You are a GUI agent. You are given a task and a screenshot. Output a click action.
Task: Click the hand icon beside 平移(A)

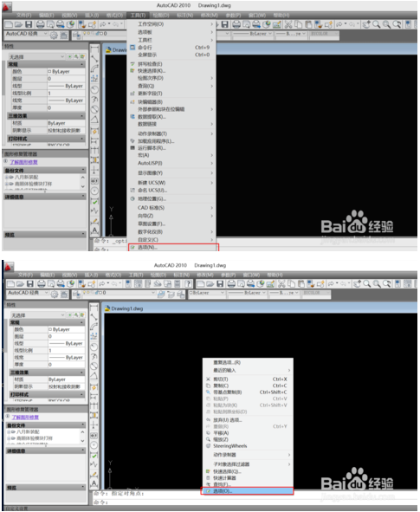[x=208, y=432]
